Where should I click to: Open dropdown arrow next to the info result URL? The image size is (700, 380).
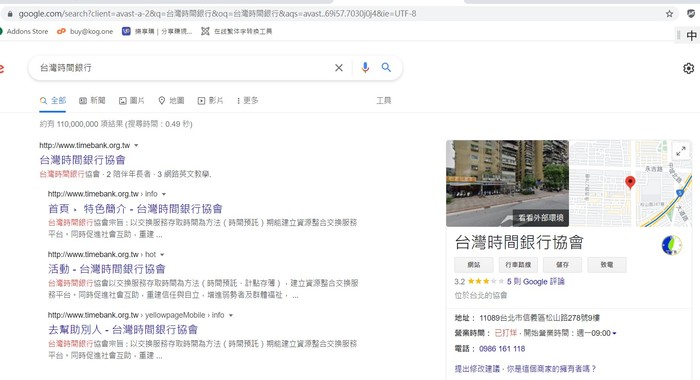(x=164, y=194)
